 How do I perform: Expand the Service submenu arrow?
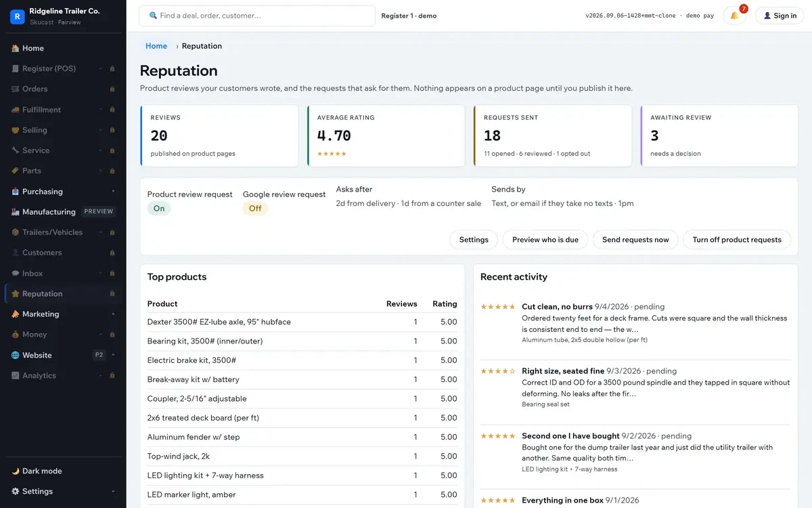click(101, 150)
